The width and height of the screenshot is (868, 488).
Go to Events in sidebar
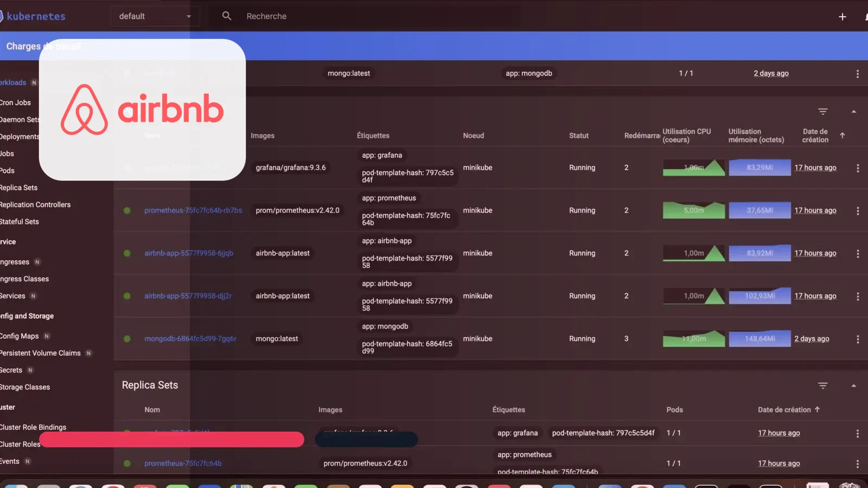10,461
